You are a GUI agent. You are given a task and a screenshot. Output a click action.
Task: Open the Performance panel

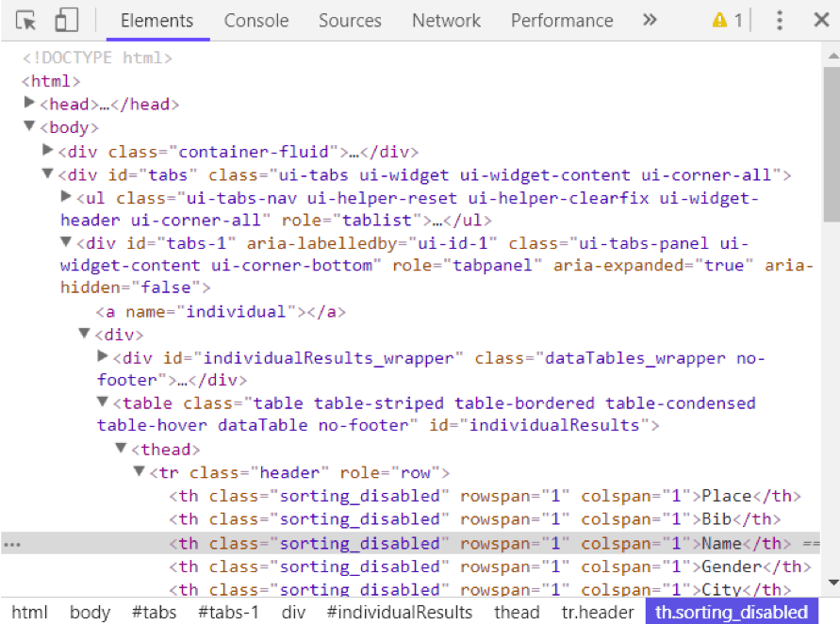pyautogui.click(x=562, y=20)
